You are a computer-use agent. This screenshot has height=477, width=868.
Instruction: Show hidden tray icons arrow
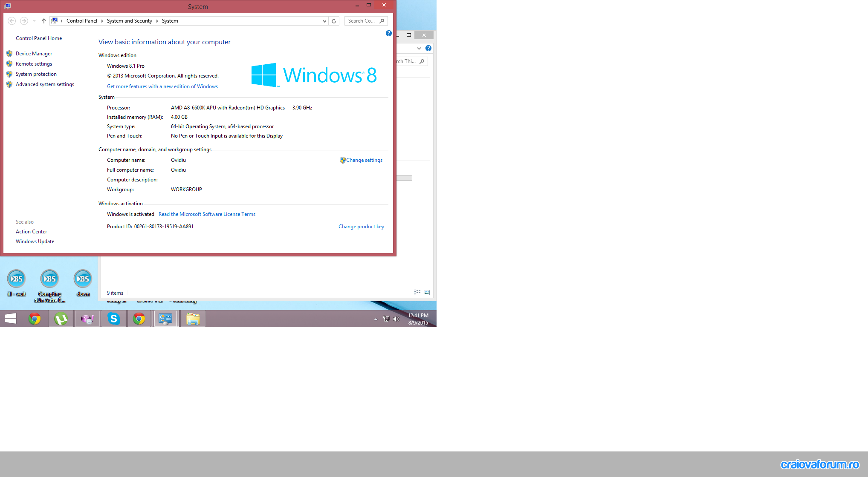[376, 319]
